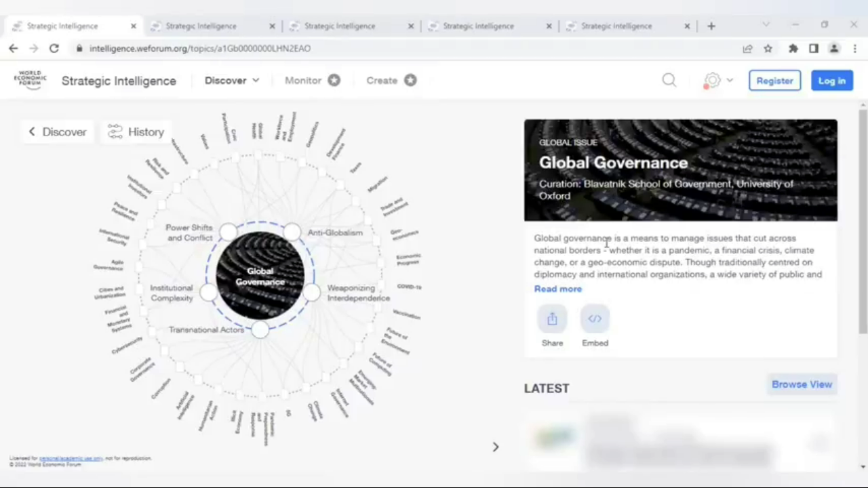Image resolution: width=868 pixels, height=488 pixels.
Task: Switch to Browse View
Action: click(x=802, y=384)
